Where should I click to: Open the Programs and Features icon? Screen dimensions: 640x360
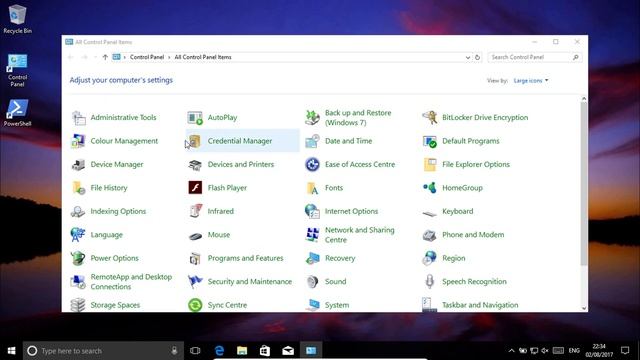click(195, 258)
